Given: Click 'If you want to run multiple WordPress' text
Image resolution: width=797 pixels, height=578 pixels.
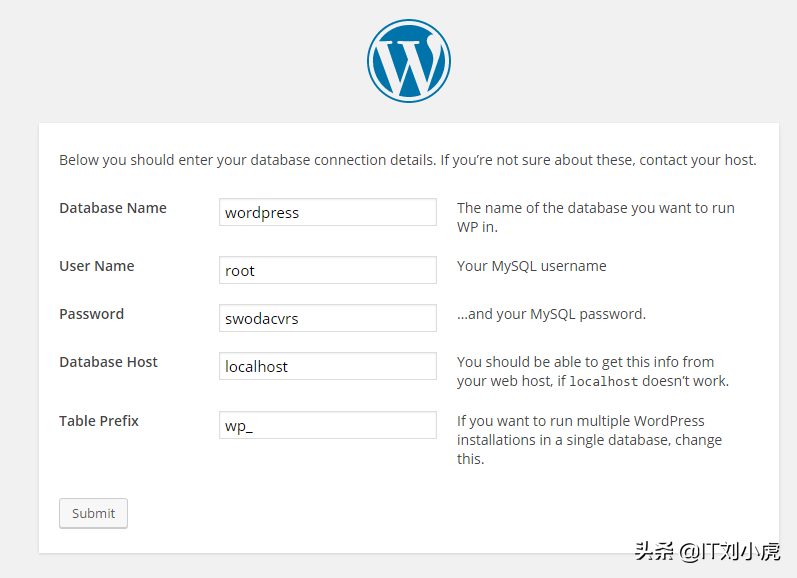Looking at the screenshot, I should 589,440.
